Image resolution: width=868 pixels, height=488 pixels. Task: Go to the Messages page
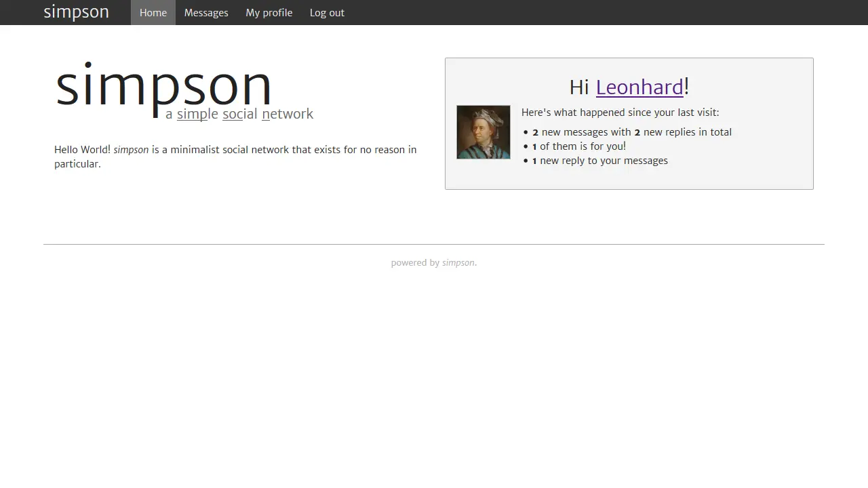pyautogui.click(x=206, y=13)
